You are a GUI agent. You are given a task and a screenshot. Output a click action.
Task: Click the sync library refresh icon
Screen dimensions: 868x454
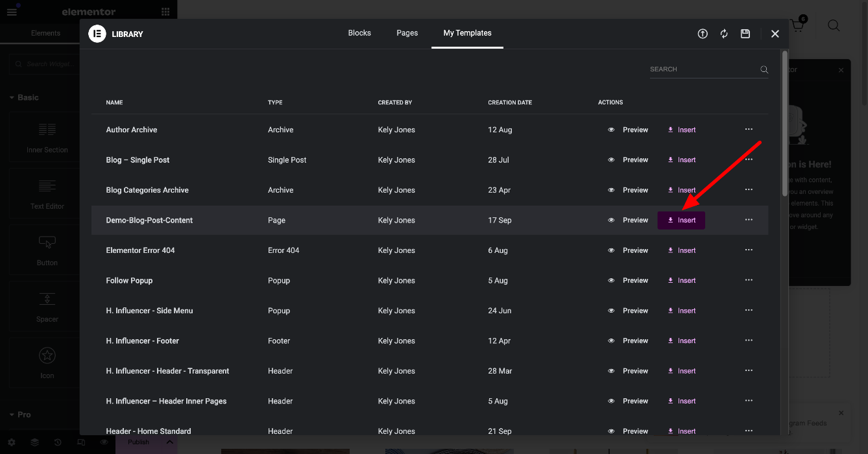click(724, 34)
